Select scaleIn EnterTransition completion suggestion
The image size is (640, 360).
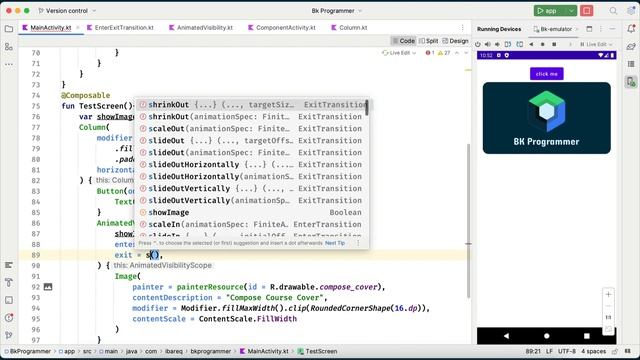tap(253, 224)
